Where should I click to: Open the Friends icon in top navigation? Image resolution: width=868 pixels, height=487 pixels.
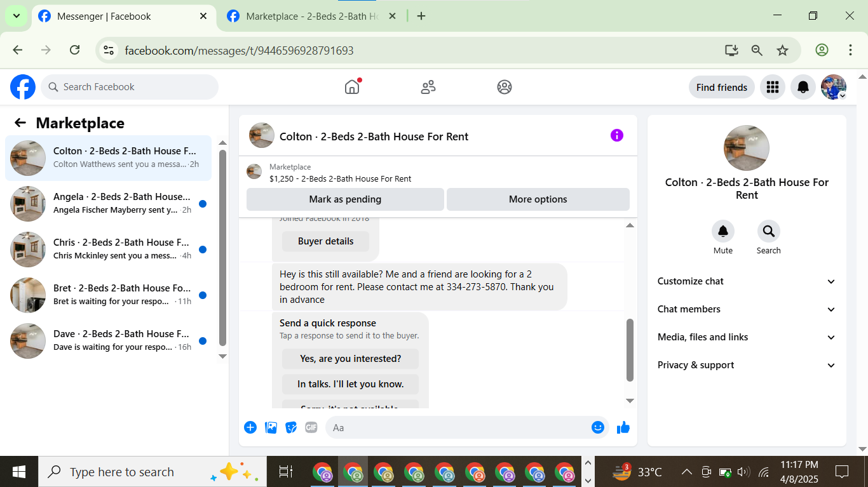[x=428, y=87]
